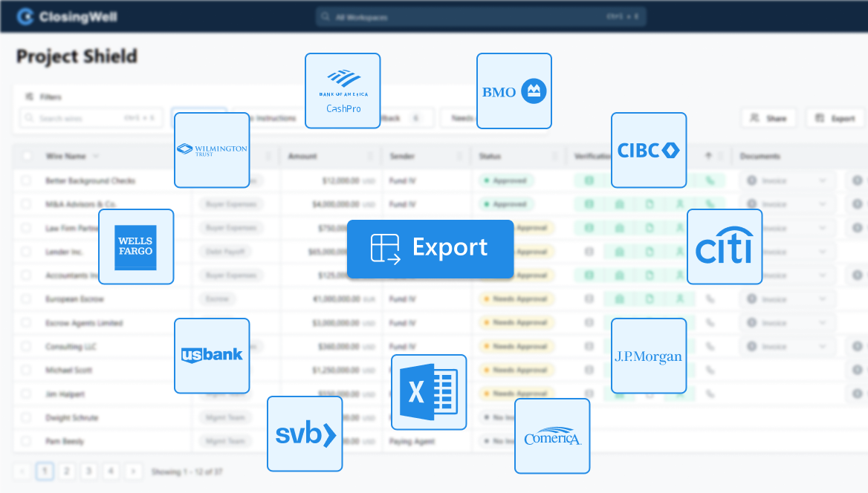
Task: Open the Filters panel
Action: click(45, 97)
